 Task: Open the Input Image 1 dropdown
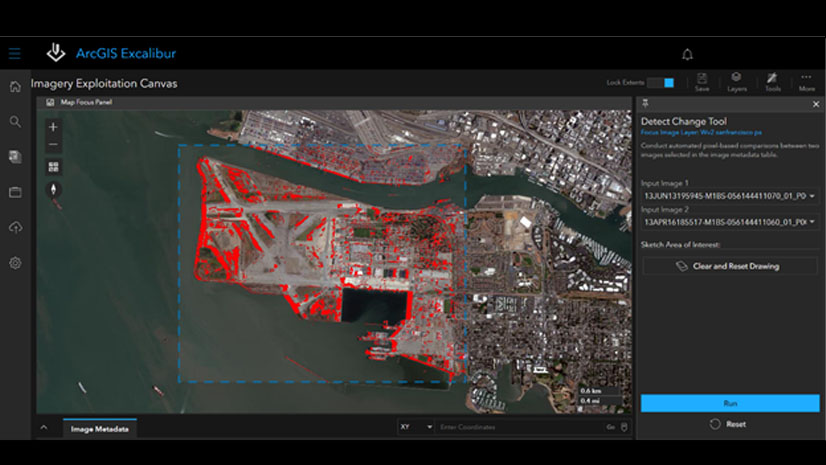point(730,196)
